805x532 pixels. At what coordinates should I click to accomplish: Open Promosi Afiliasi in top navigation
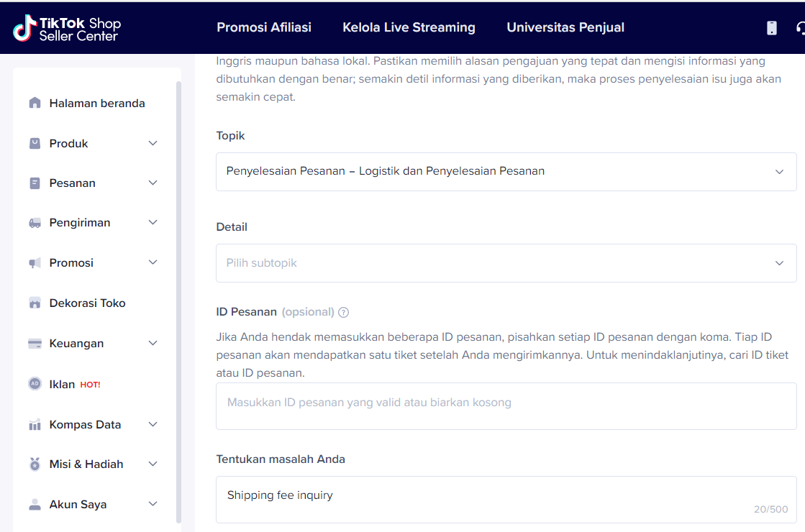pos(264,27)
